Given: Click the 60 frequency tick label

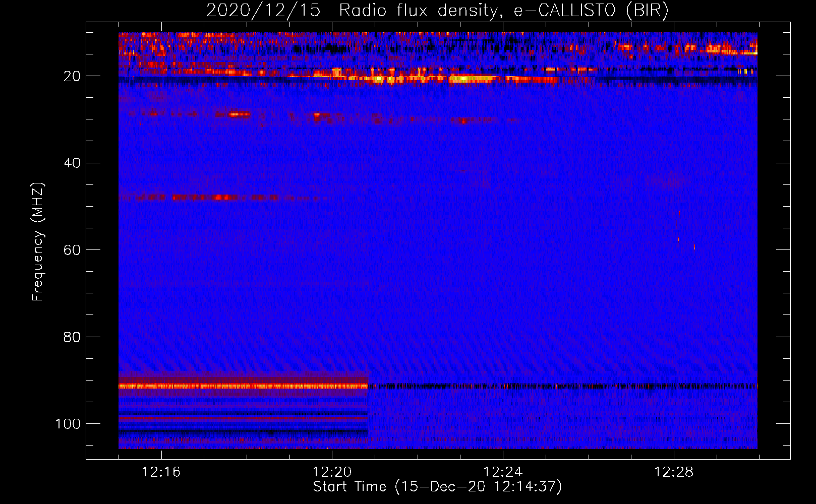Looking at the screenshot, I should point(72,250).
